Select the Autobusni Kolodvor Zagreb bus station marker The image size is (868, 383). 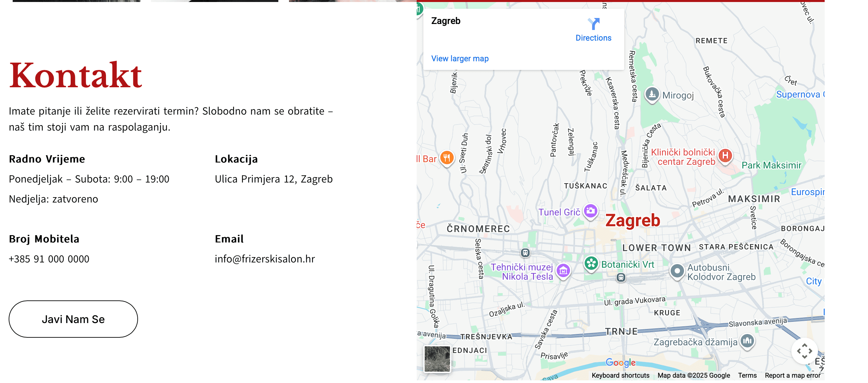[677, 271]
